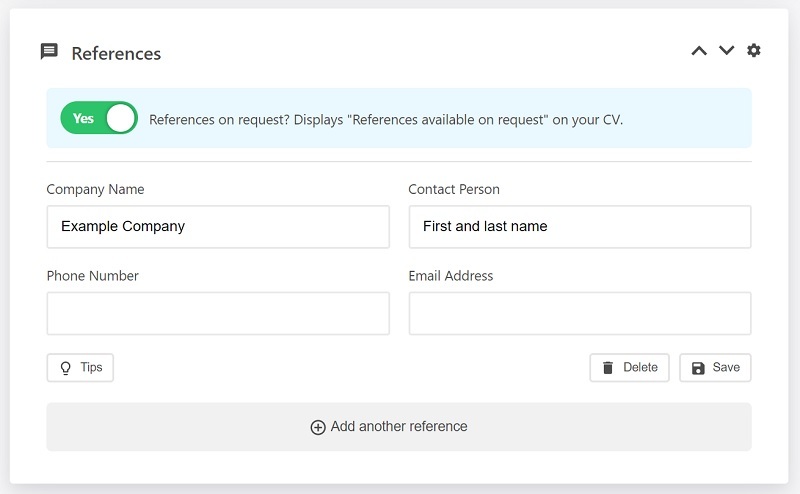Click the trash can Delete button
The height and width of the screenshot is (494, 800).
(x=629, y=367)
